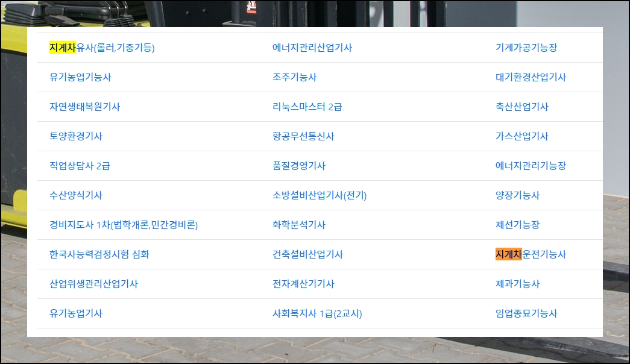The height and width of the screenshot is (364, 630).
Task: Click the 화학분석기사 link
Action: pyautogui.click(x=299, y=225)
